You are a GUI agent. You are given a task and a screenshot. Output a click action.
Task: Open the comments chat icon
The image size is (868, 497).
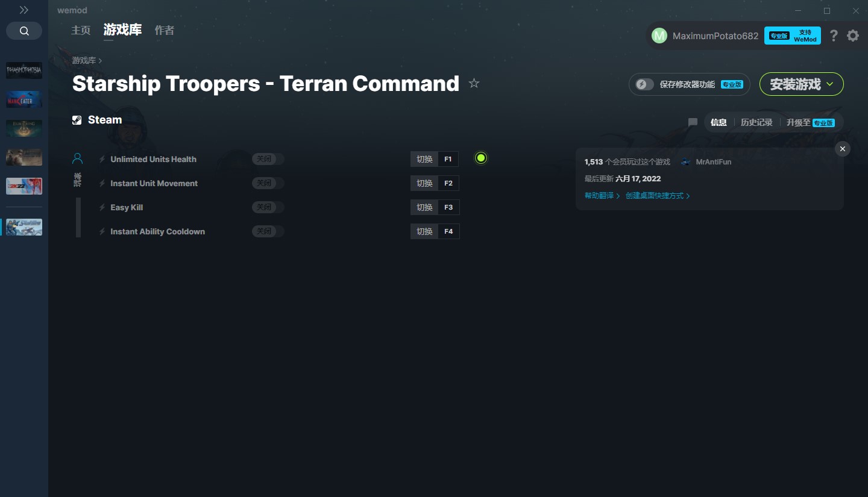[693, 122]
